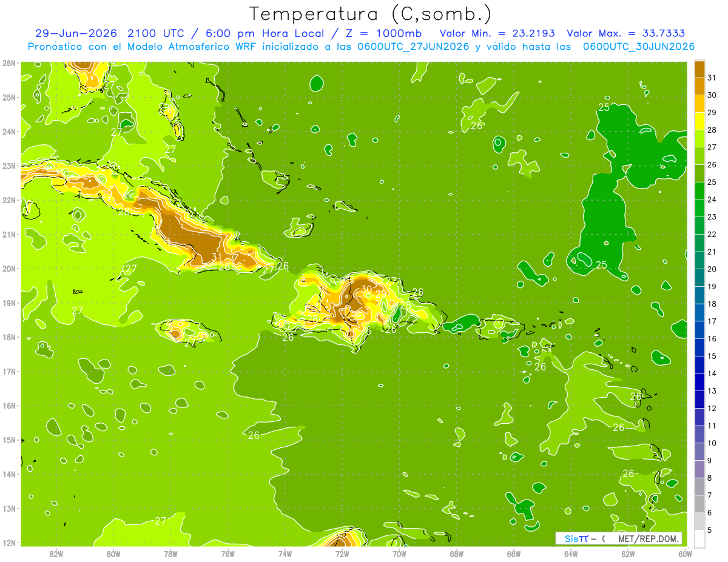Click the '64W' longitude axis label
The height and width of the screenshot is (562, 728).
[x=571, y=554]
